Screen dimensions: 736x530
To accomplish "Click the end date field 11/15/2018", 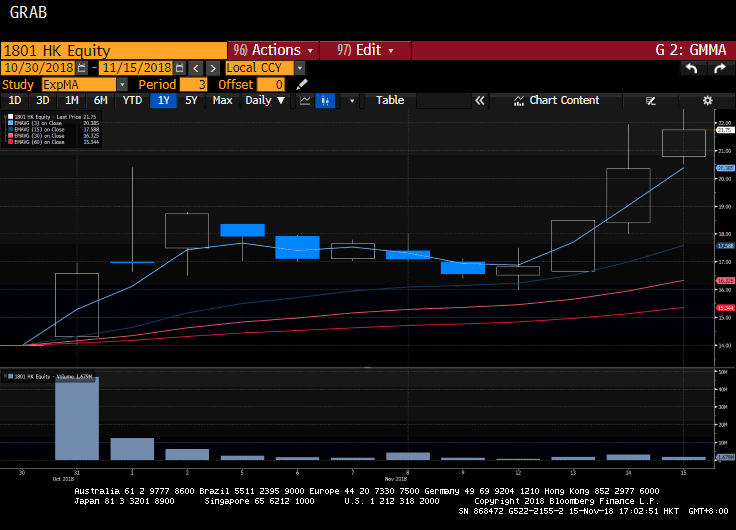I will click(x=137, y=68).
